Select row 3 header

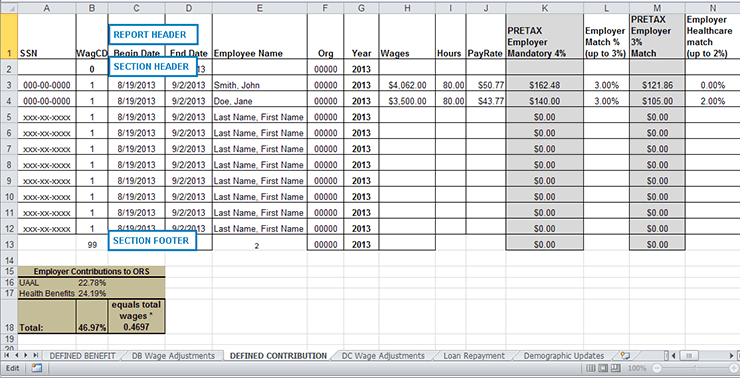click(9, 85)
